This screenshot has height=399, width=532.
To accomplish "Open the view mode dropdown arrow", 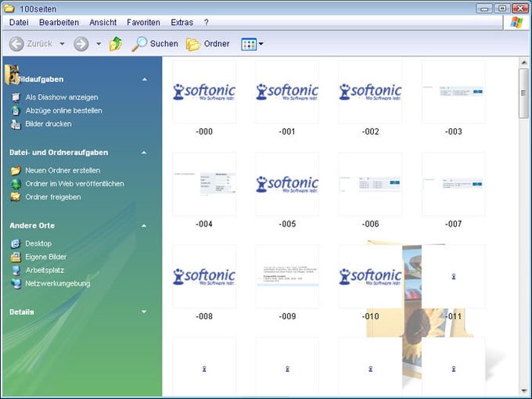I will (x=261, y=44).
